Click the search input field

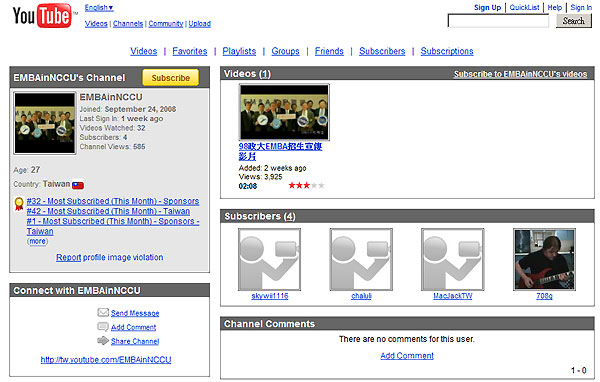(498, 21)
